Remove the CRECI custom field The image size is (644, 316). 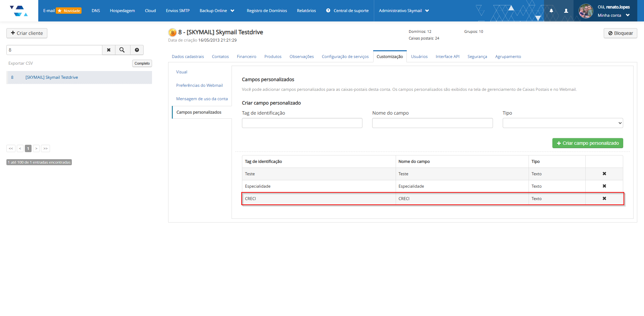coord(604,198)
